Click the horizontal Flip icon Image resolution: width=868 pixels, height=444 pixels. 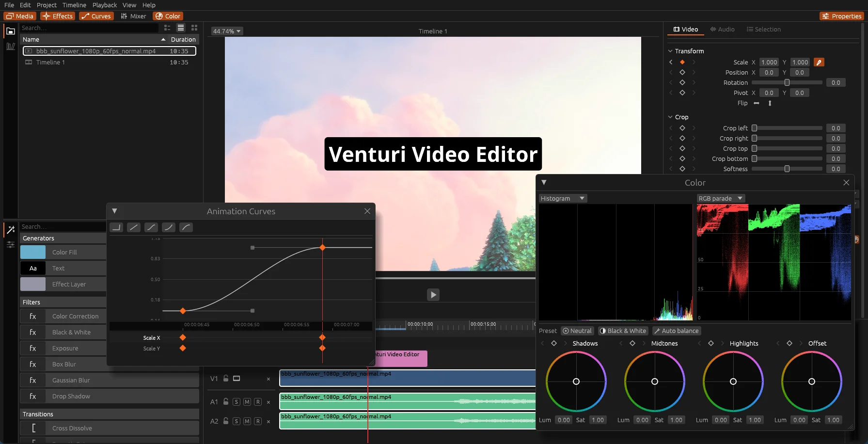click(x=757, y=103)
